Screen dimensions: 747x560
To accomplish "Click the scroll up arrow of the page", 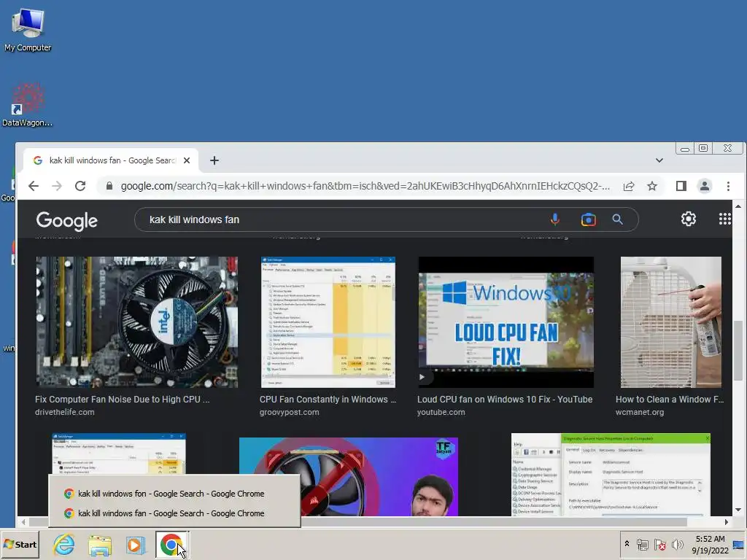I will 738,206.
